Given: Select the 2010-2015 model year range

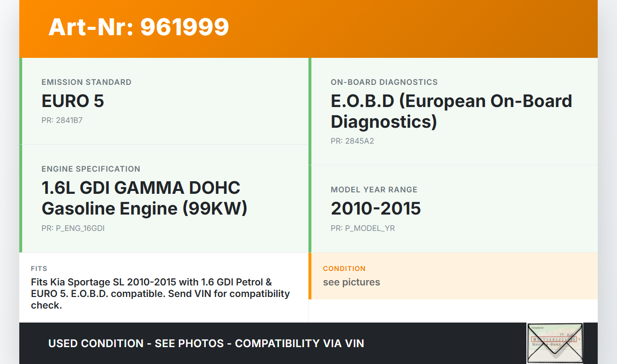Looking at the screenshot, I should coord(376,209).
